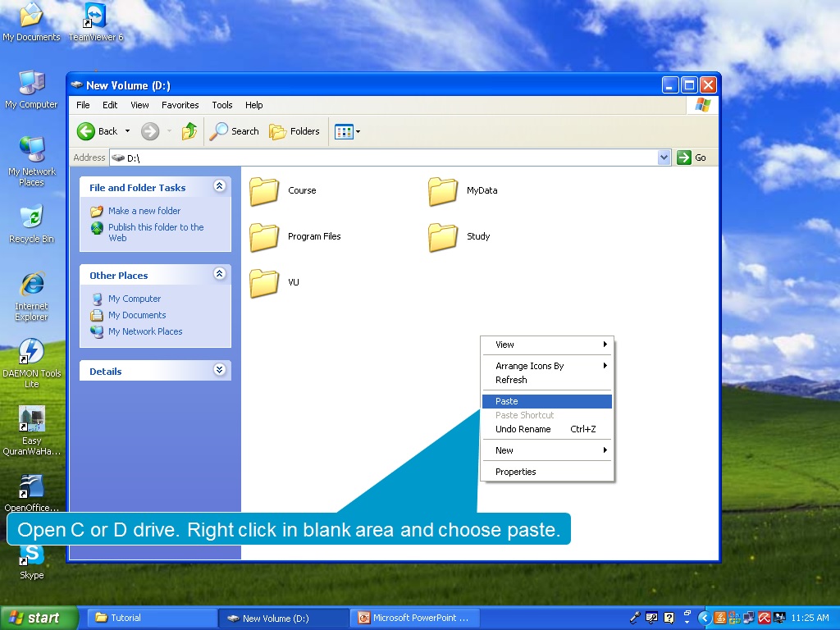Go to My Computer in Other Places
This screenshot has width=840, height=630.
pyautogui.click(x=135, y=299)
